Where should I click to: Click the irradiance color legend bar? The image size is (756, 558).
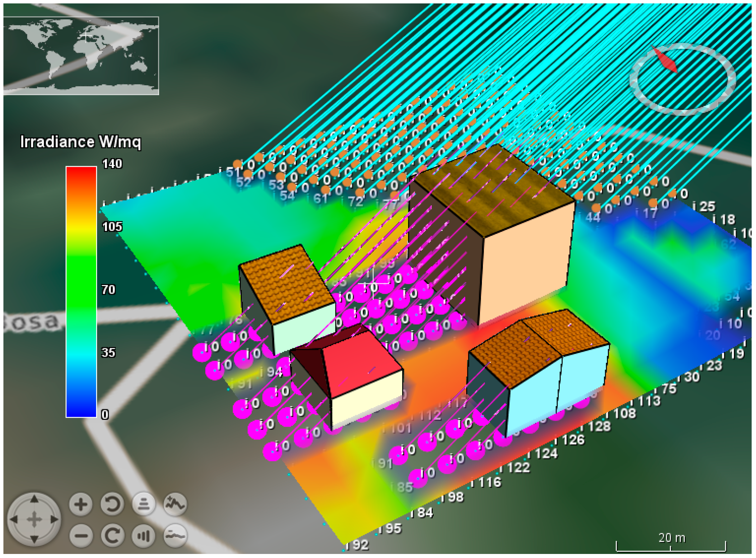tap(81, 292)
